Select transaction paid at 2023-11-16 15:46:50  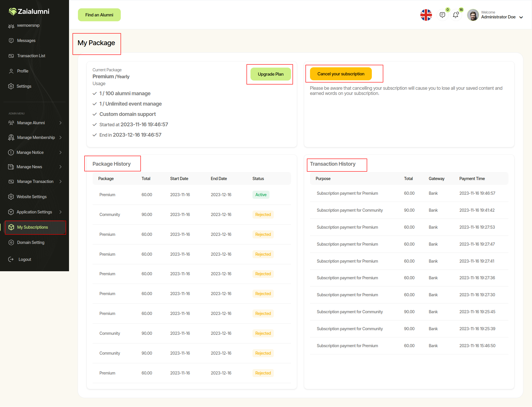point(409,346)
